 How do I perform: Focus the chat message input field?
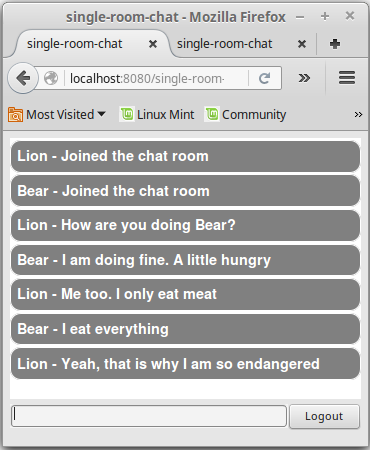[149, 416]
